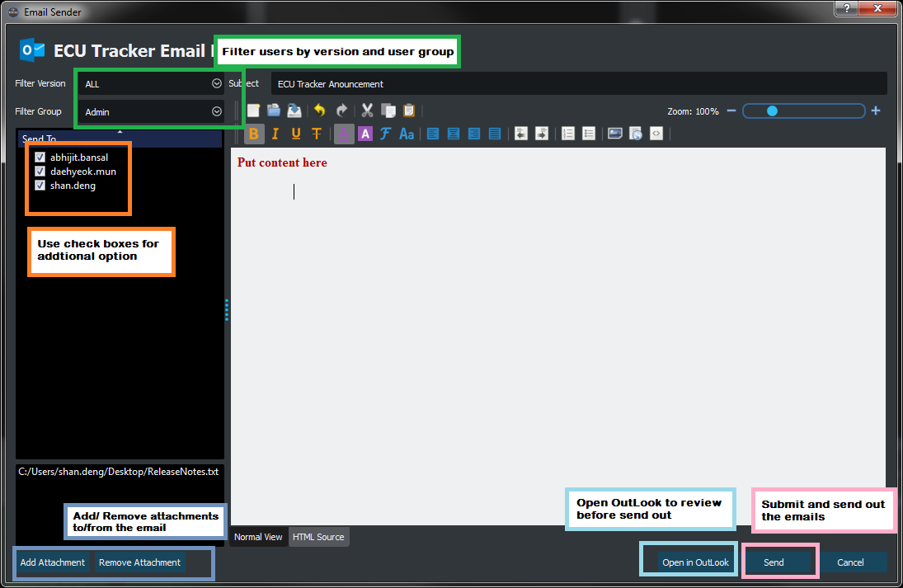Click the Subject field with ECU Tracker Anouncement
Screen dimensions: 903x588
579,83
